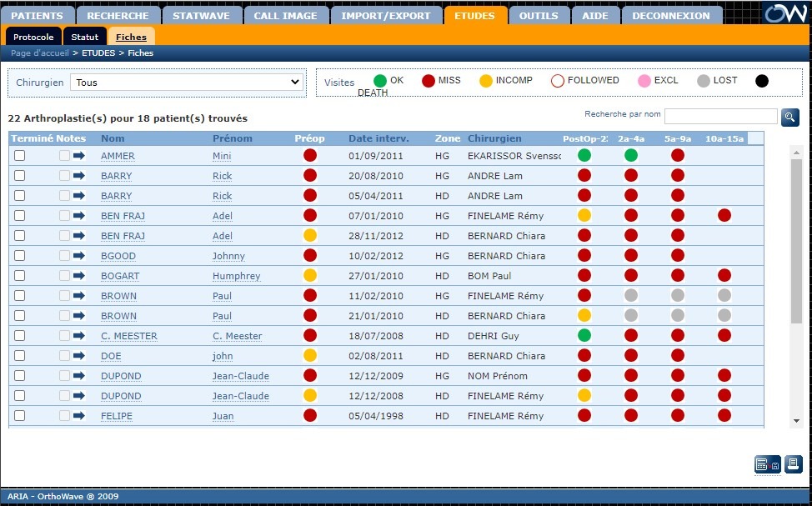The height and width of the screenshot is (506, 812).
Task: Tick the Terminé checkbox for DOE
Action: (x=20, y=356)
